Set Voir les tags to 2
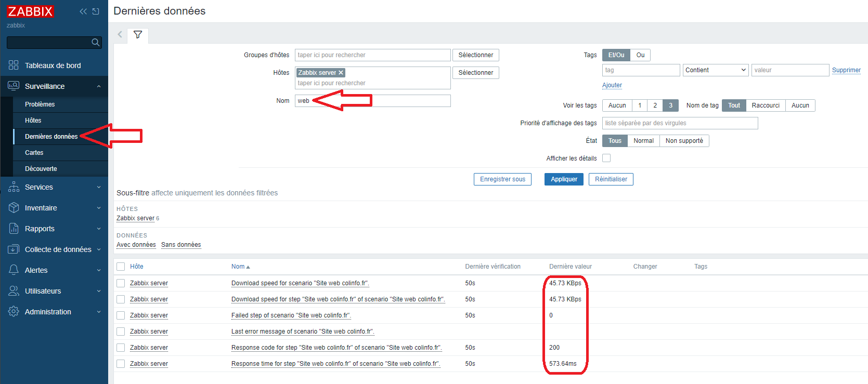This screenshot has width=868, height=384. pos(655,105)
